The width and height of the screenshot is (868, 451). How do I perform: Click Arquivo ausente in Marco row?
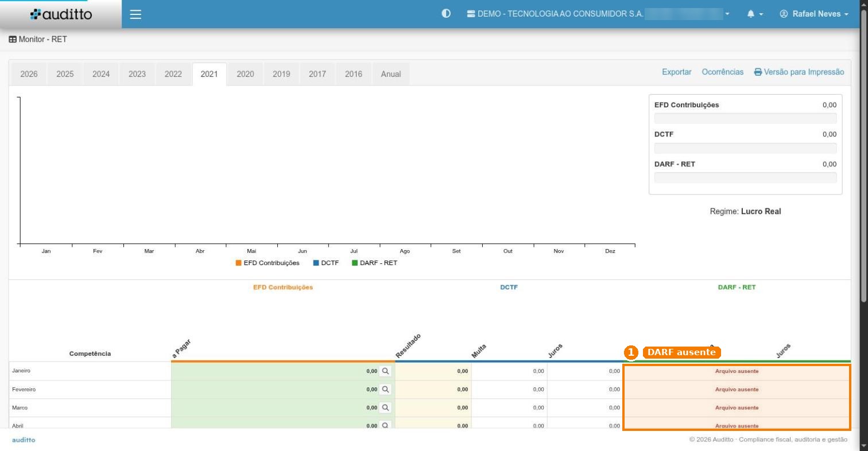tap(737, 408)
